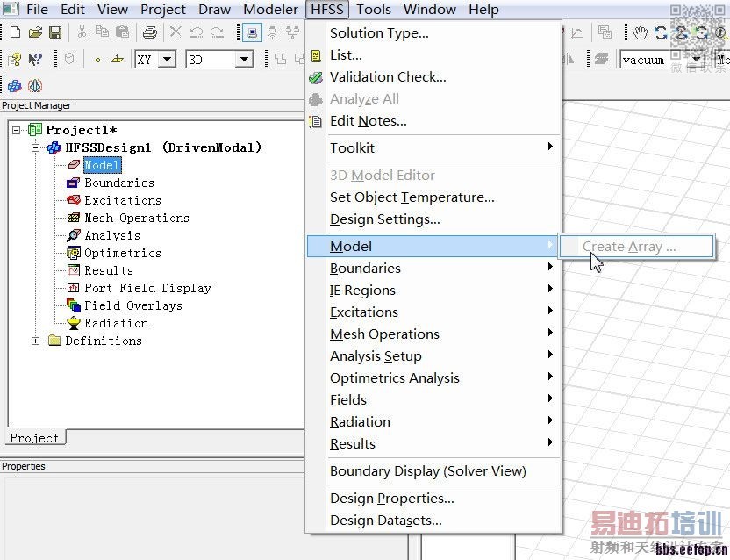Run Validation Check from the menu
The width and height of the screenshot is (730, 560).
click(x=433, y=77)
